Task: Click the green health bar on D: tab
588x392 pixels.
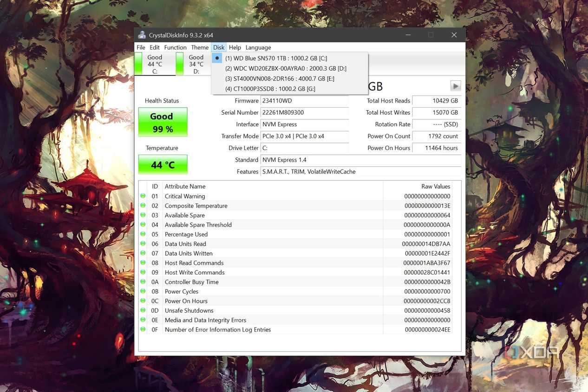Action: [x=179, y=64]
